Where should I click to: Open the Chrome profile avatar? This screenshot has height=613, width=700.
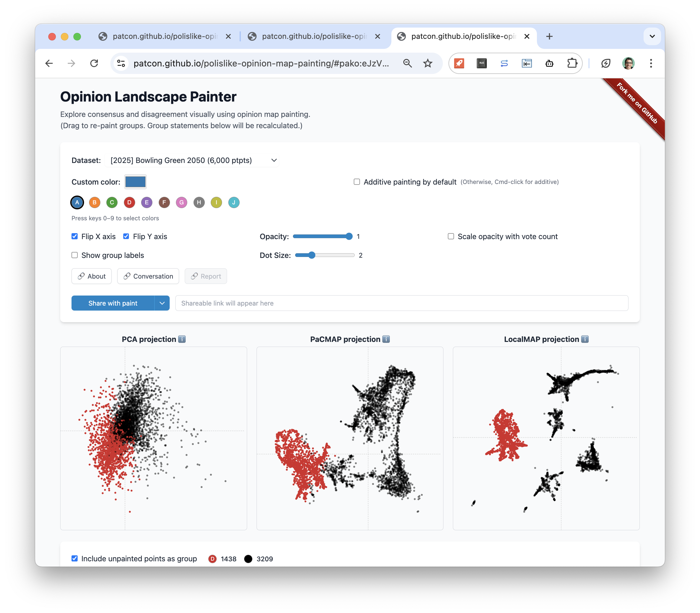(628, 63)
